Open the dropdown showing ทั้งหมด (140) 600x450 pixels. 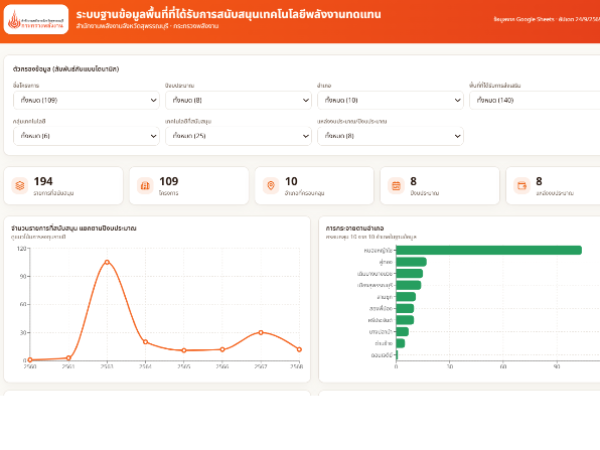tap(536, 100)
